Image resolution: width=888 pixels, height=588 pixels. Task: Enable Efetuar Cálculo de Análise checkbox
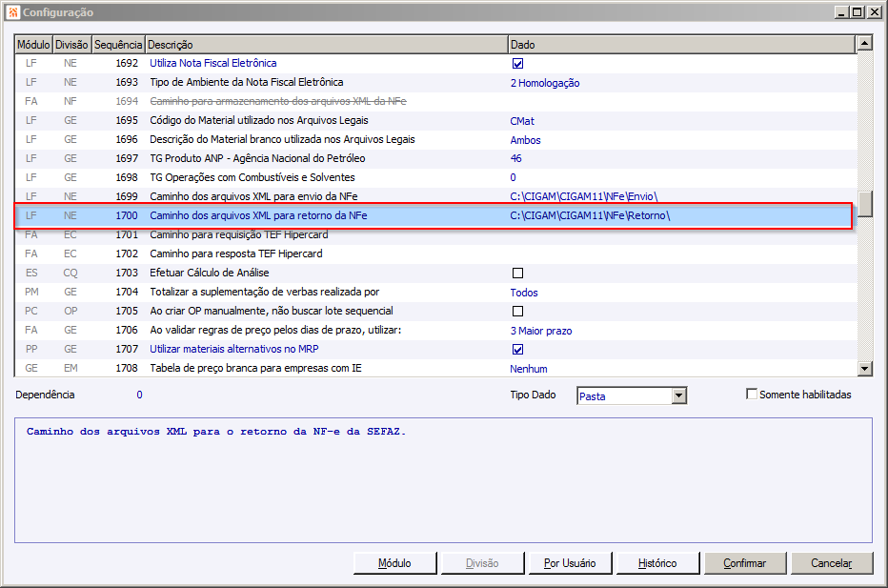[517, 274]
